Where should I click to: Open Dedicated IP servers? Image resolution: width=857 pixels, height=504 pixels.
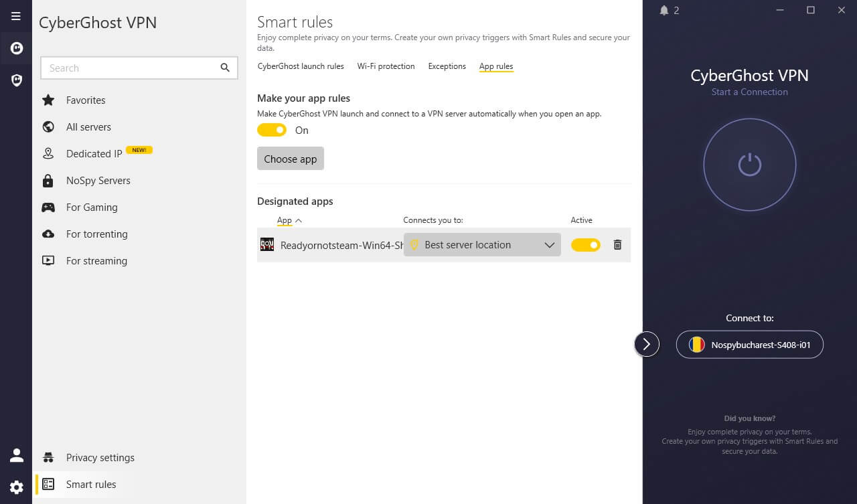tap(94, 153)
